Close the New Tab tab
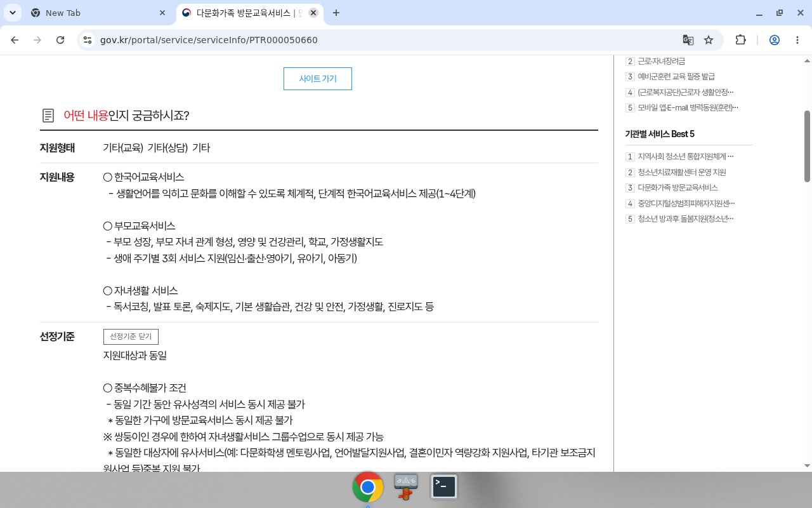Viewport: 812px width, 508px height. [162, 13]
